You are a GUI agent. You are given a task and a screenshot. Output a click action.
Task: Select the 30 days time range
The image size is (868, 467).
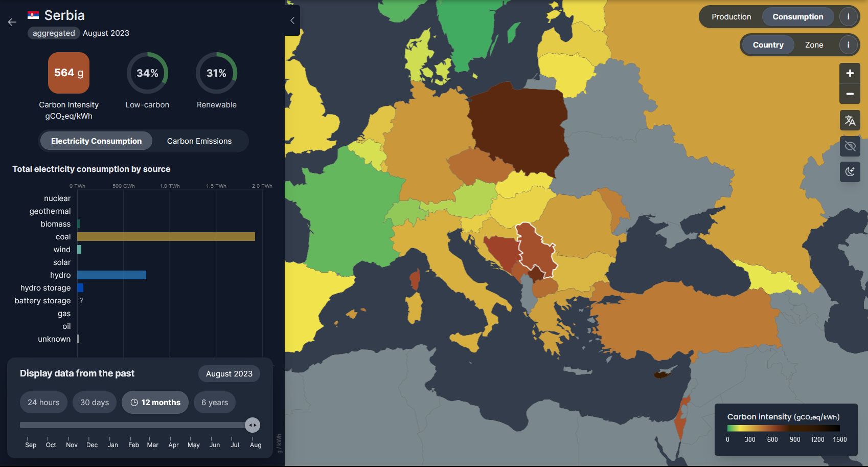click(x=94, y=402)
